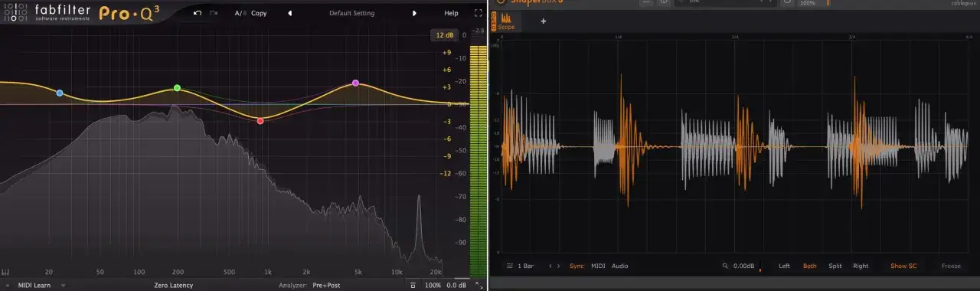Select the purple EQ band node at 5k
Screen dimensions: 980x291
(355, 83)
